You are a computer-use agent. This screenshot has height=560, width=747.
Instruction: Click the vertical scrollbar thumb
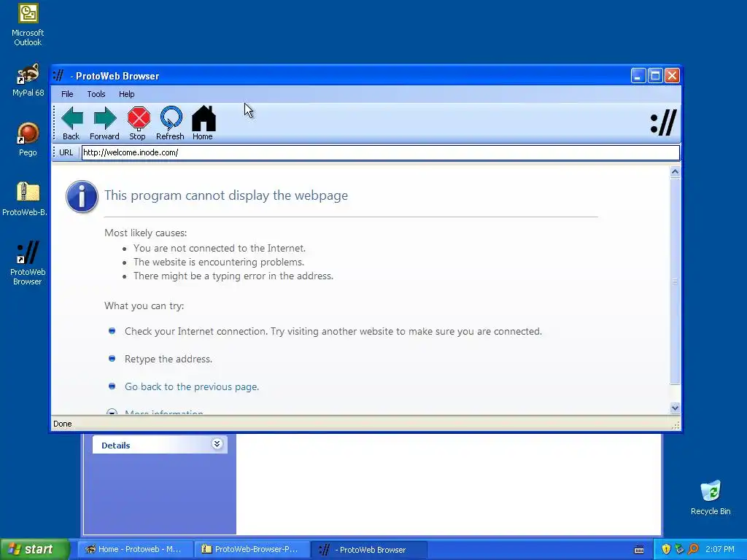click(x=675, y=281)
